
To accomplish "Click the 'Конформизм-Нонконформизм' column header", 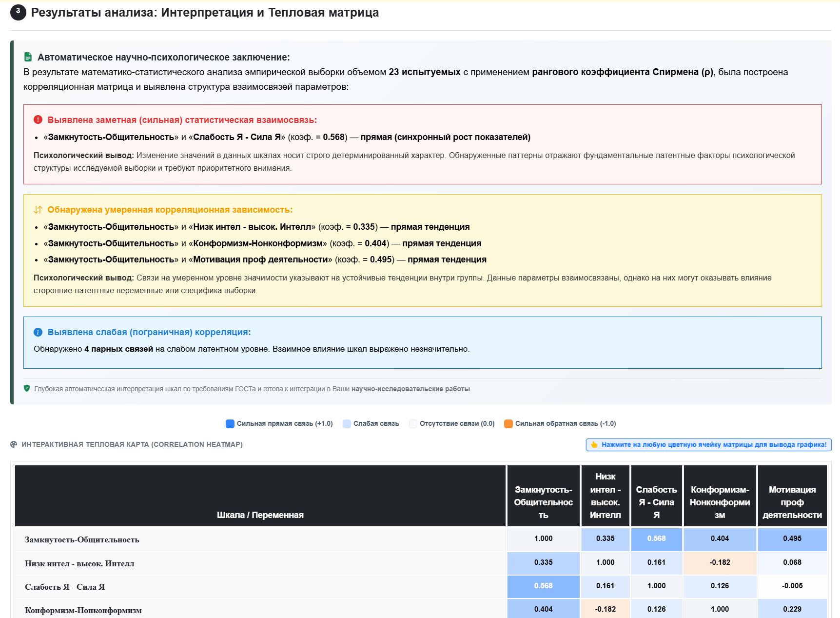I will (720, 496).
